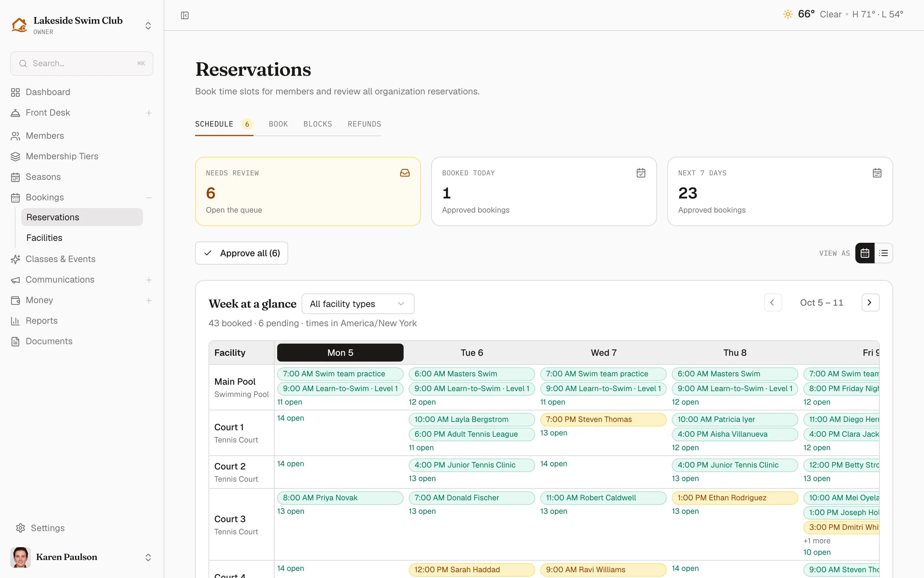Screen dimensions: 924x578
Task: Open Documents file icon
Action: [15, 341]
